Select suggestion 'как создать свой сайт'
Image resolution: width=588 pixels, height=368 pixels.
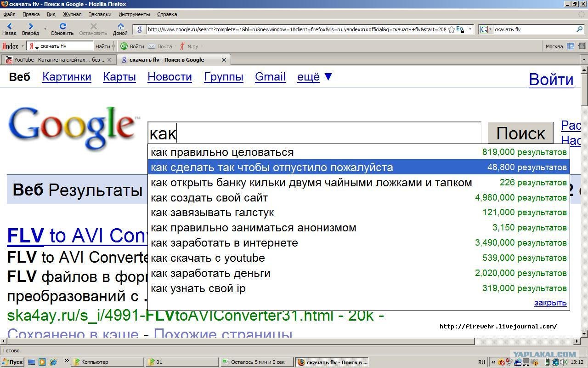[x=359, y=198]
